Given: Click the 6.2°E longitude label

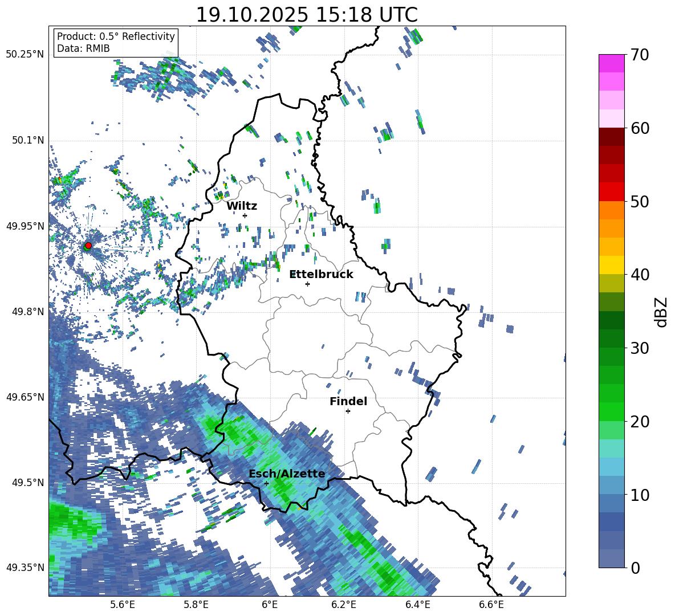Looking at the screenshot, I should [344, 605].
